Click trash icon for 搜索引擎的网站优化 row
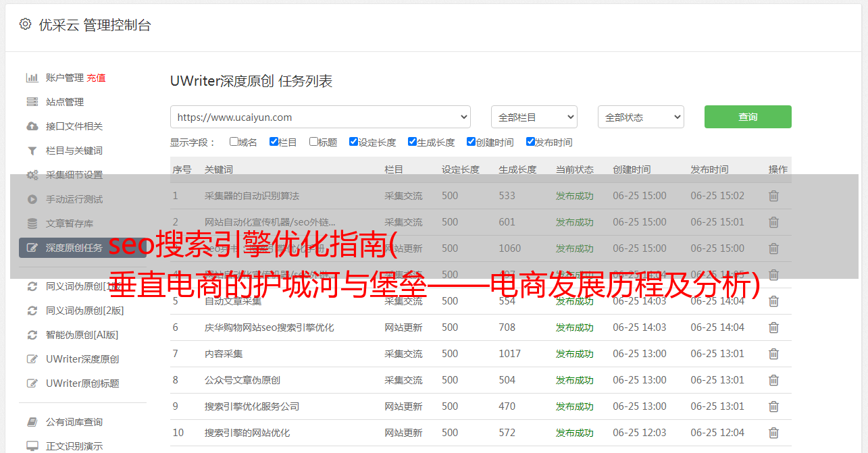The width and height of the screenshot is (868, 453). 773,433
